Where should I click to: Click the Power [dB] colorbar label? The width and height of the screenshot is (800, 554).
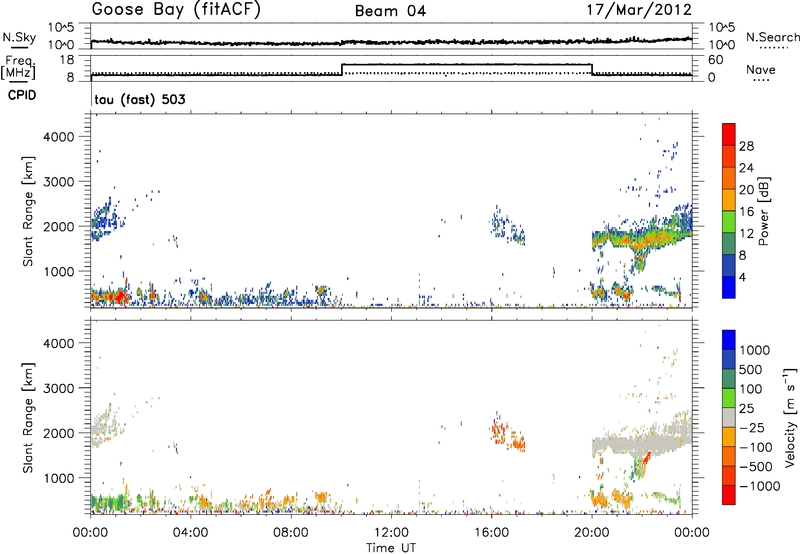click(x=763, y=211)
